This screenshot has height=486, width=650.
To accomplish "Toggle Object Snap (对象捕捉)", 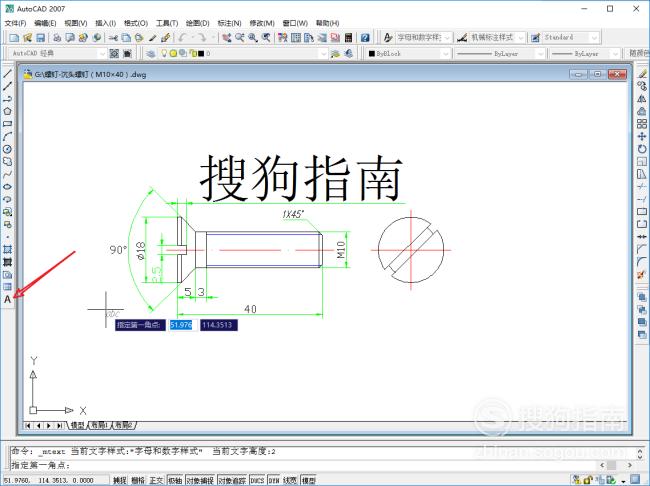I will pyautogui.click(x=200, y=480).
